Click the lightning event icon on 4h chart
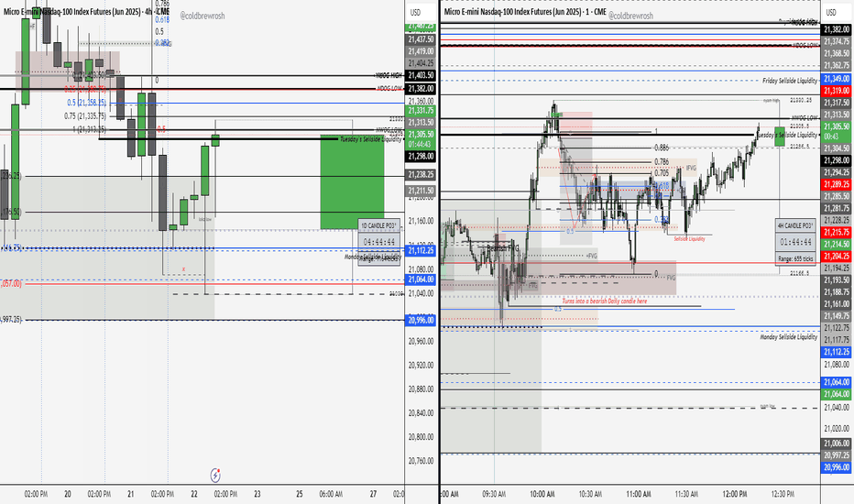 (215, 475)
